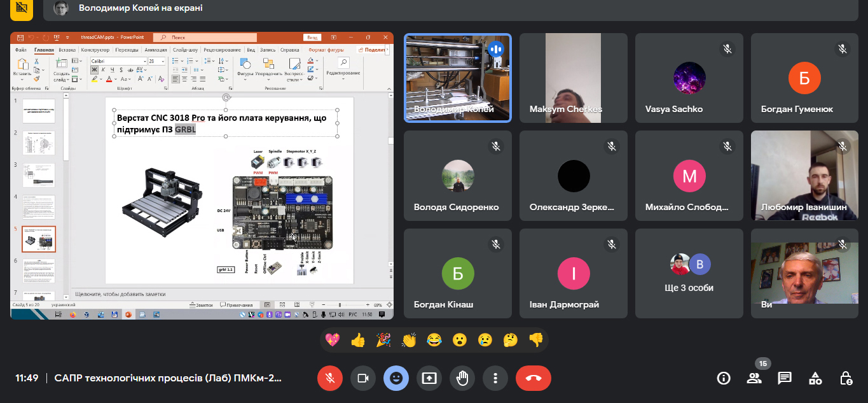
Task: Open the emoji reactions button
Action: (x=396, y=378)
